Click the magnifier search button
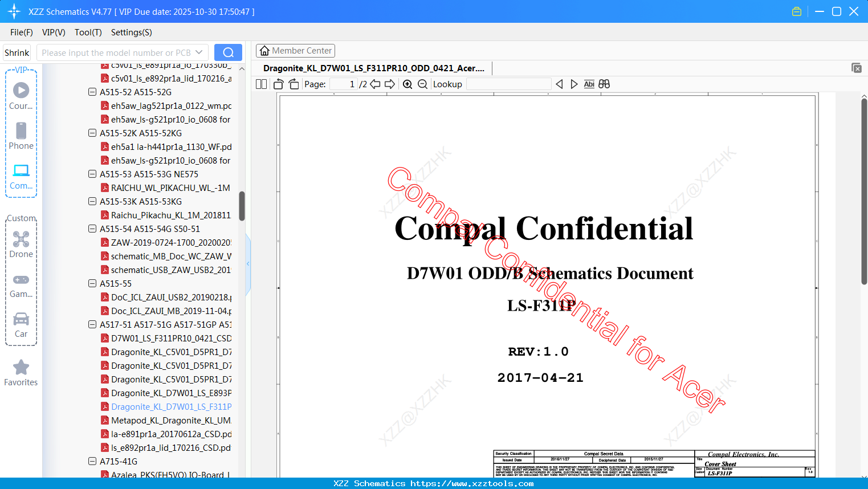868x489 pixels. pyautogui.click(x=228, y=52)
